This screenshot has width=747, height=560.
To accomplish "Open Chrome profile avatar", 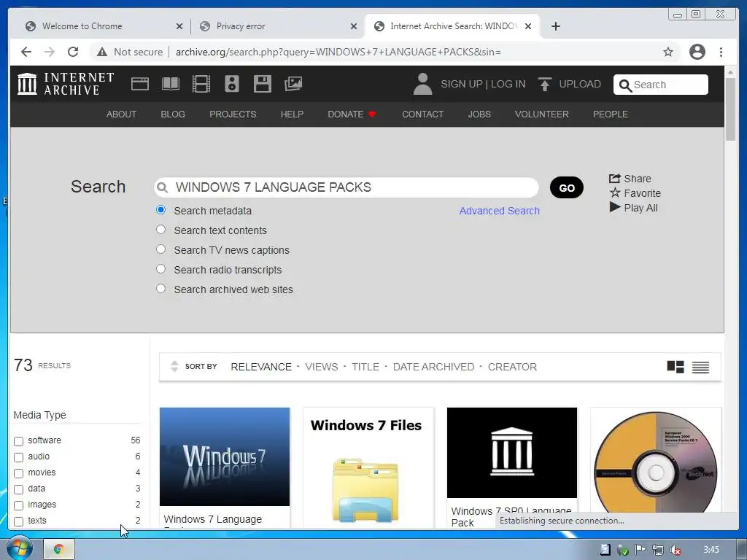I will coord(697,52).
